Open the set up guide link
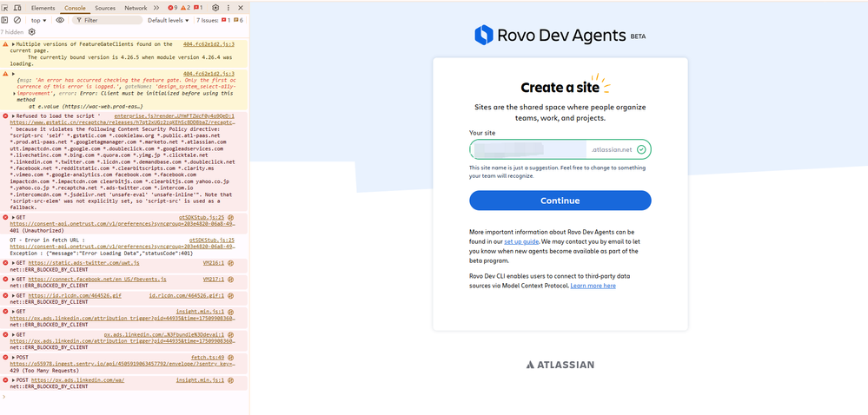This screenshot has width=868, height=415. [x=520, y=242]
